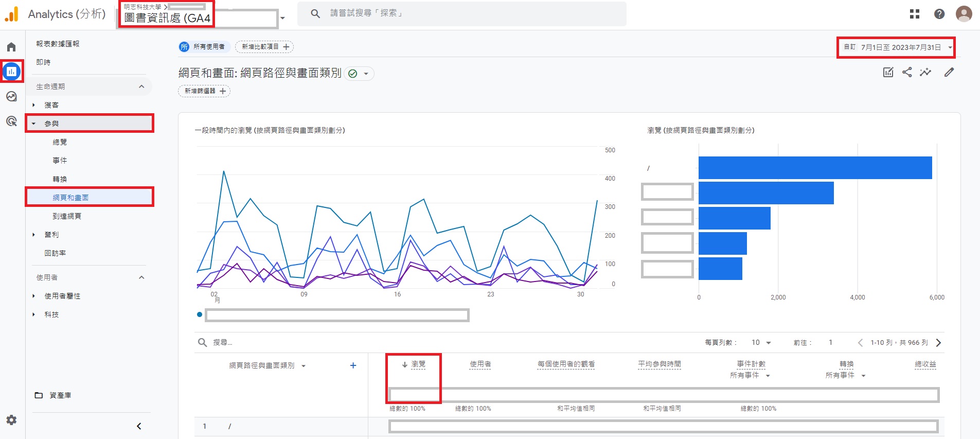Sort by 每個使用者的觀看 column
This screenshot has width=980, height=439.
pyautogui.click(x=566, y=364)
